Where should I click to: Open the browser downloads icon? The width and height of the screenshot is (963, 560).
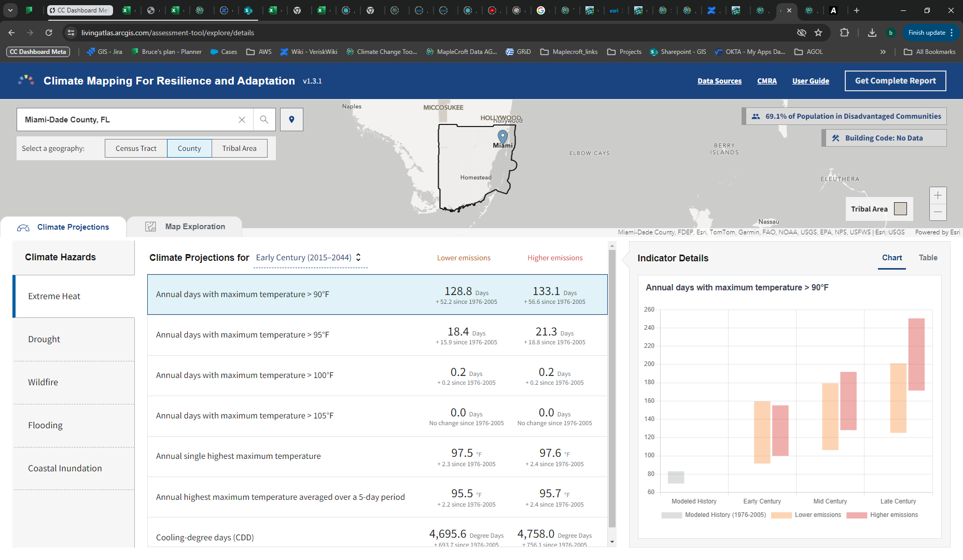(872, 32)
